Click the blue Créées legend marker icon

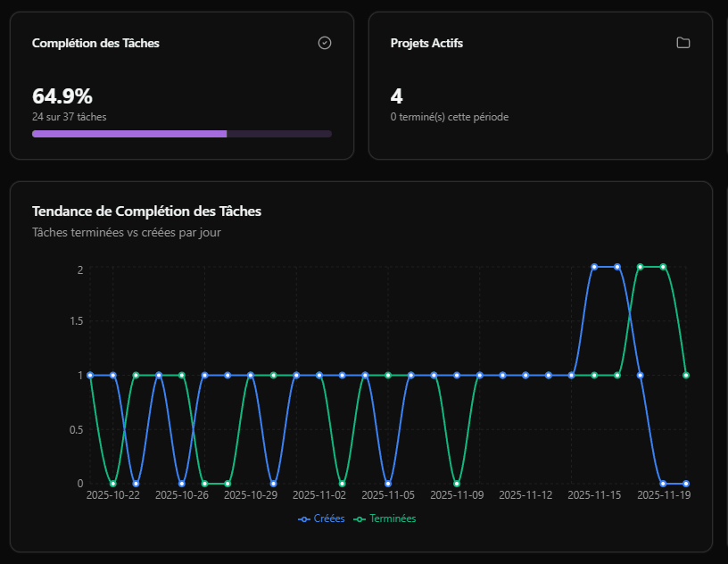coord(304,518)
